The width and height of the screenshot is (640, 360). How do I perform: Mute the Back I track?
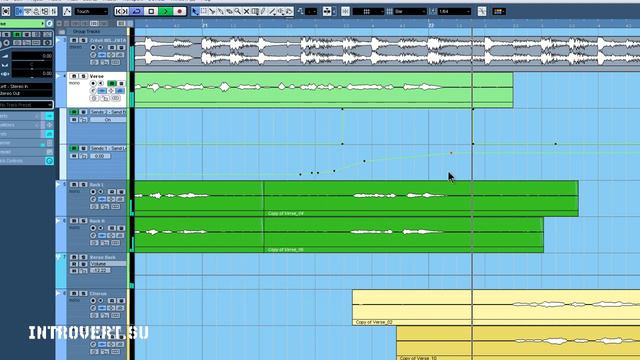[73, 185]
